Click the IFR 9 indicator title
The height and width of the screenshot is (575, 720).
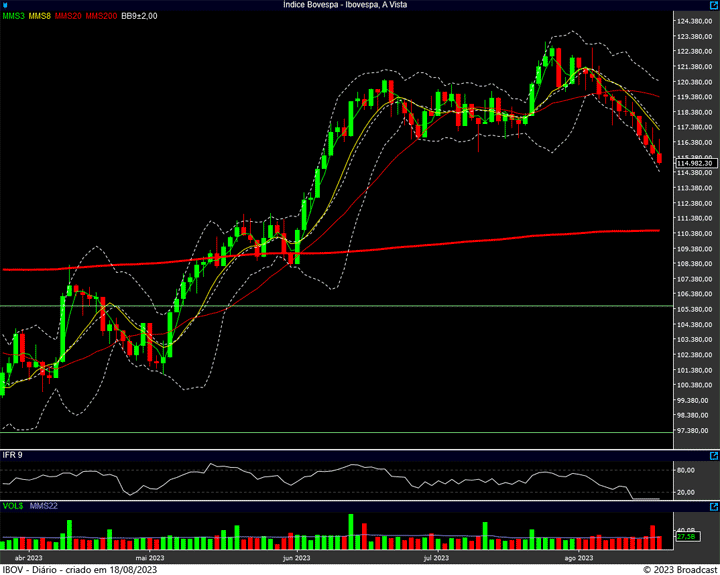(12, 455)
